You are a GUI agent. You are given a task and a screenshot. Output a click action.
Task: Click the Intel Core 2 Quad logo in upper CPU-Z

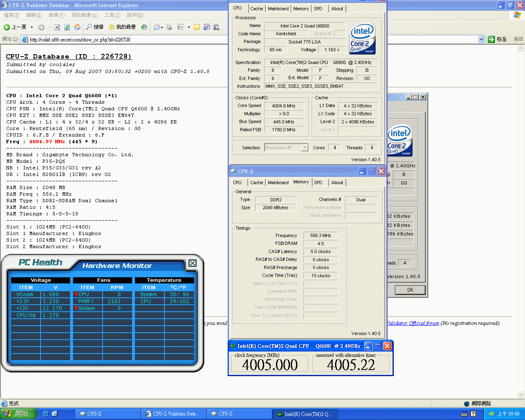coord(363,38)
